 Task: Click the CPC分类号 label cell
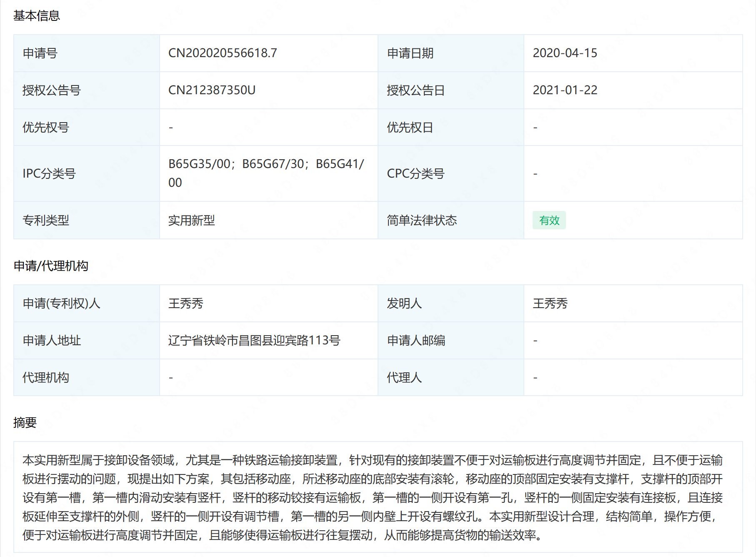pos(451,173)
